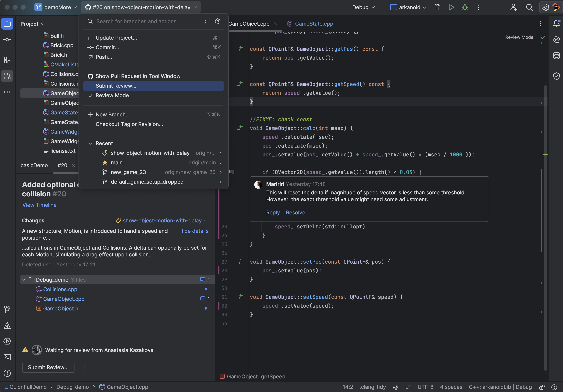Switch to the GameState.cpp tab
The width and height of the screenshot is (563, 392).
[x=314, y=24]
